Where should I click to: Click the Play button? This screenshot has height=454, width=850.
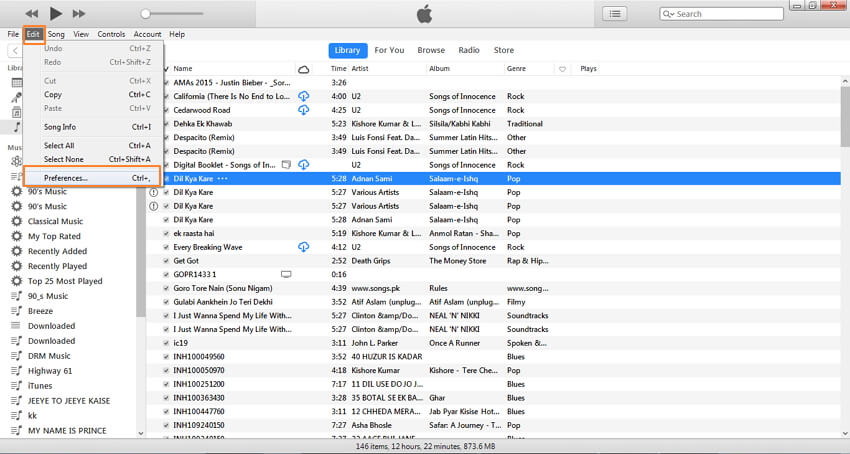(x=55, y=13)
